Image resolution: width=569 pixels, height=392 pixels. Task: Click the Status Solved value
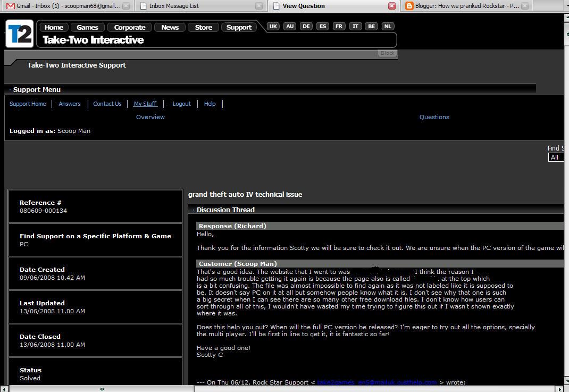point(30,378)
